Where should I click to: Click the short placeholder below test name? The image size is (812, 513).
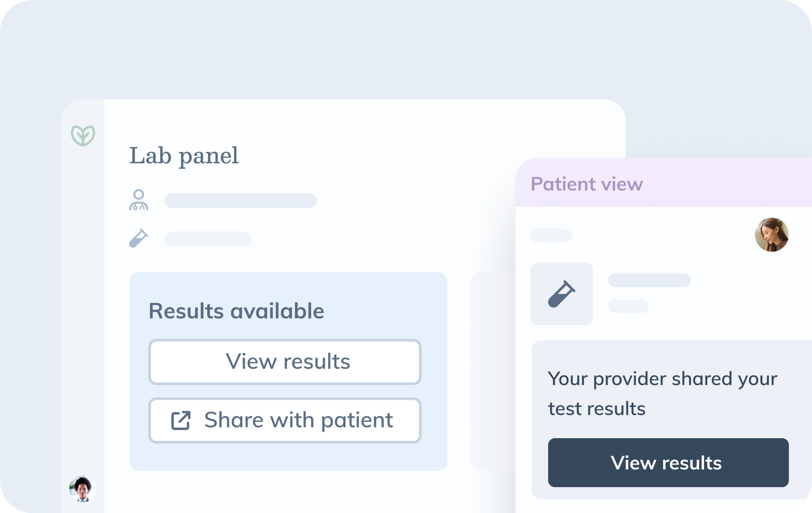click(628, 306)
